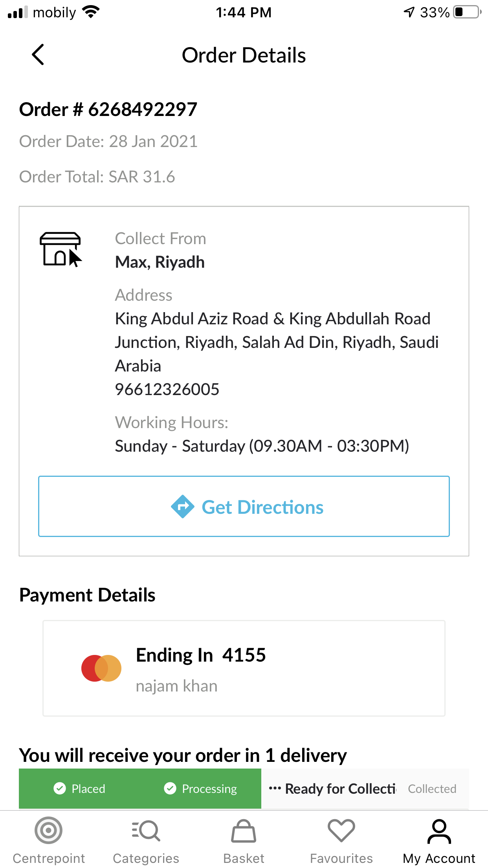Tap the Max, Riyadh store name

click(160, 262)
